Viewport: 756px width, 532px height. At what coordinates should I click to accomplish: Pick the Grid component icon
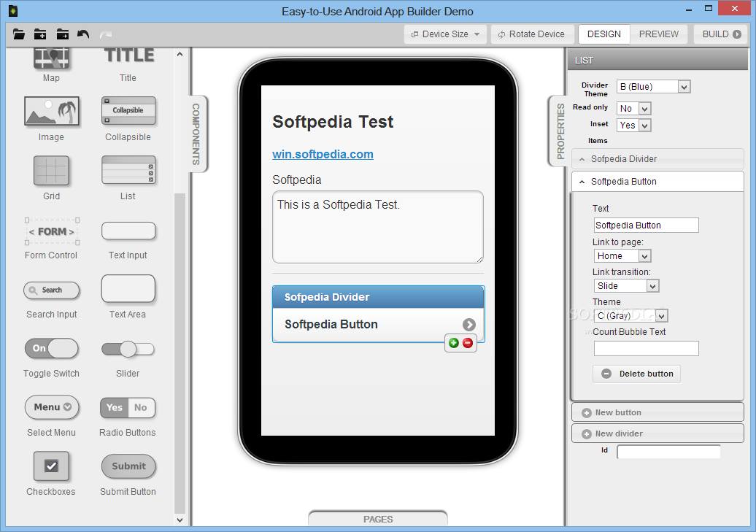tap(51, 170)
